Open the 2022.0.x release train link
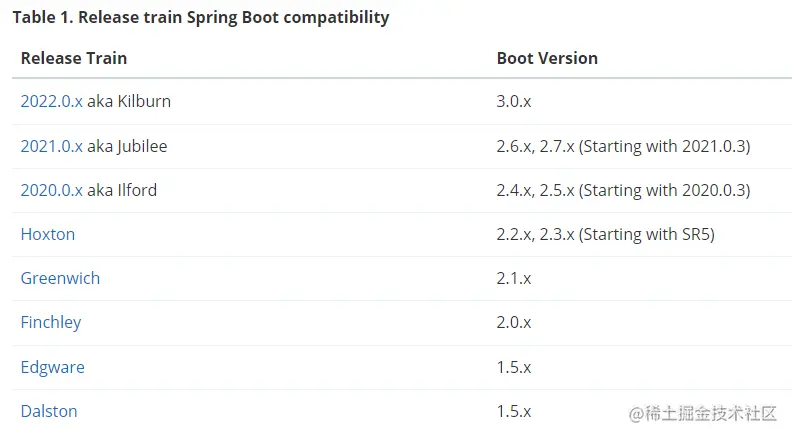792x438 pixels. click(51, 102)
